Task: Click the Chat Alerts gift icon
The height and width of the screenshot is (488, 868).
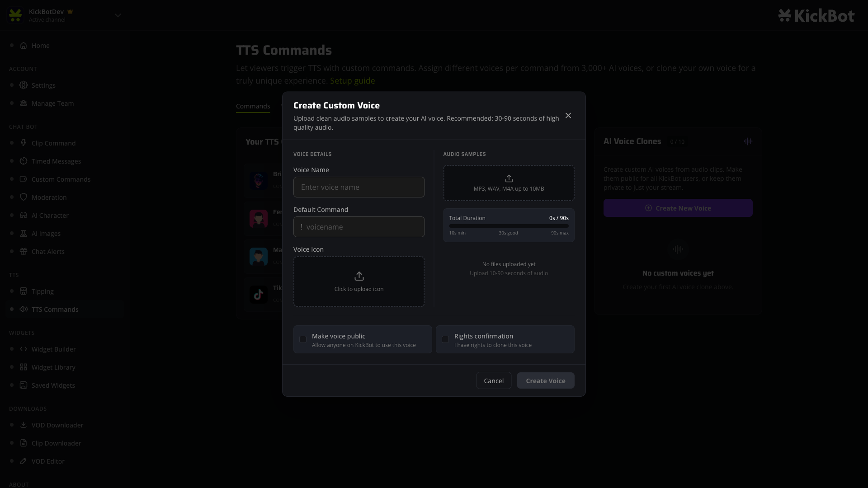Action: 24,252
